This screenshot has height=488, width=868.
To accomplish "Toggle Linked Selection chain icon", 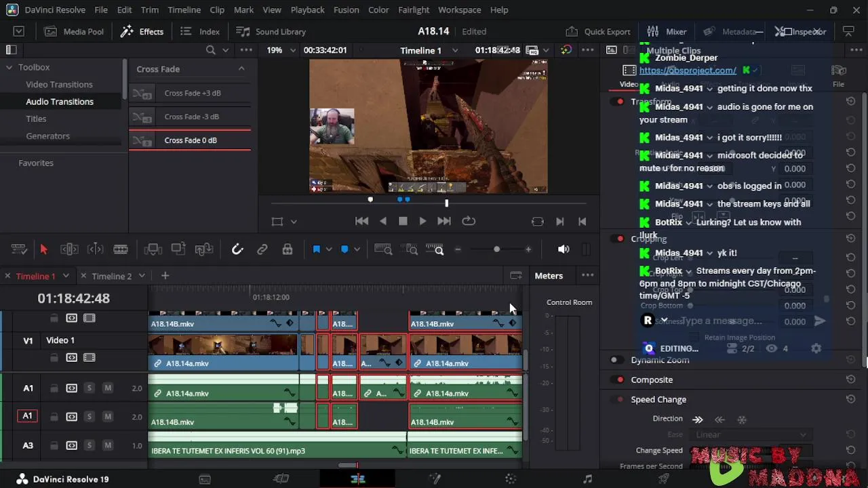I will pyautogui.click(x=262, y=249).
